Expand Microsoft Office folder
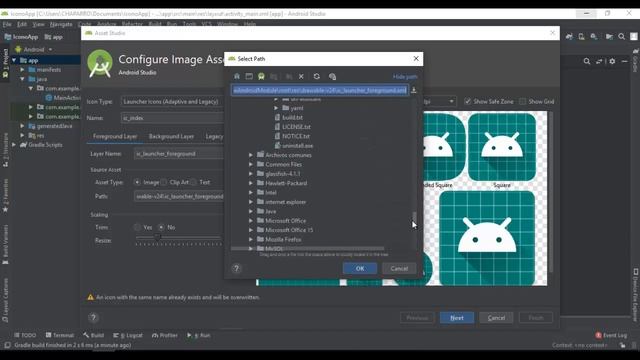Screen dimensions: 640x360 point(251,221)
